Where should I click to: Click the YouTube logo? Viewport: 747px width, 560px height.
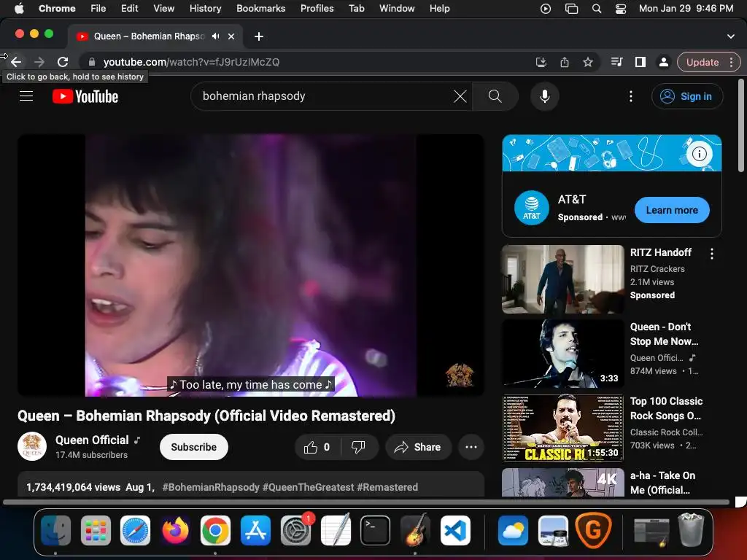[85, 96]
